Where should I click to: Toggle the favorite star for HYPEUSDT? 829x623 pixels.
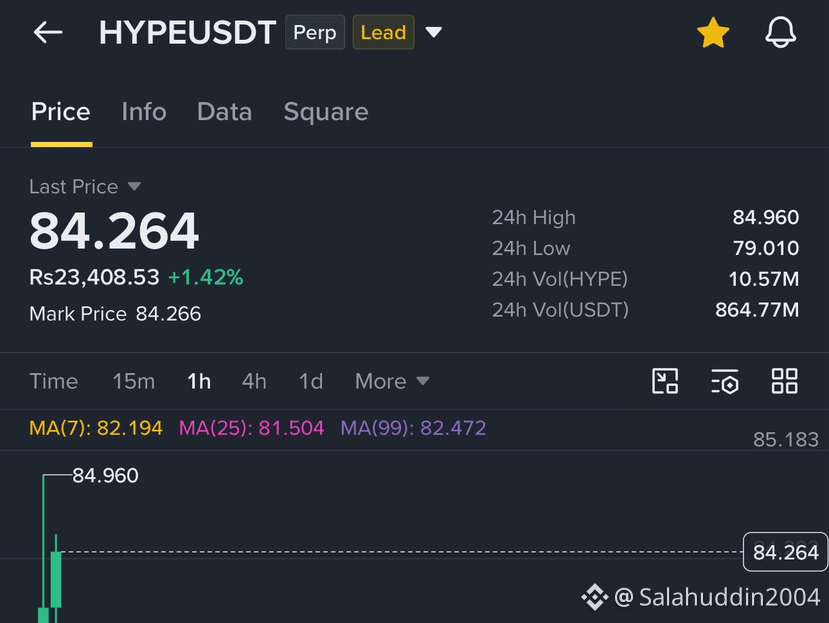tap(713, 32)
